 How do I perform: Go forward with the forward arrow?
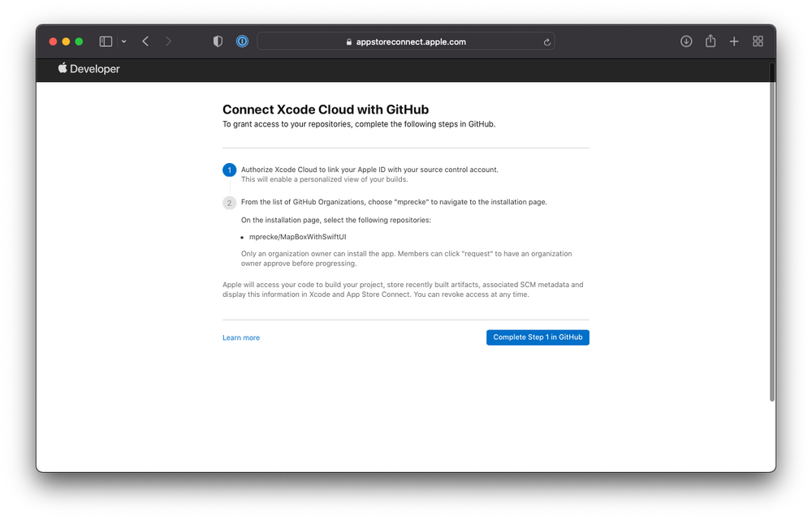click(x=168, y=41)
